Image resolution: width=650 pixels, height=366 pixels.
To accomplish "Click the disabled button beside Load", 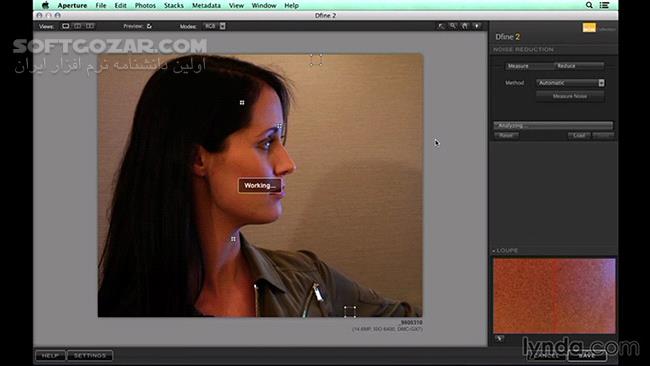I will (x=603, y=136).
